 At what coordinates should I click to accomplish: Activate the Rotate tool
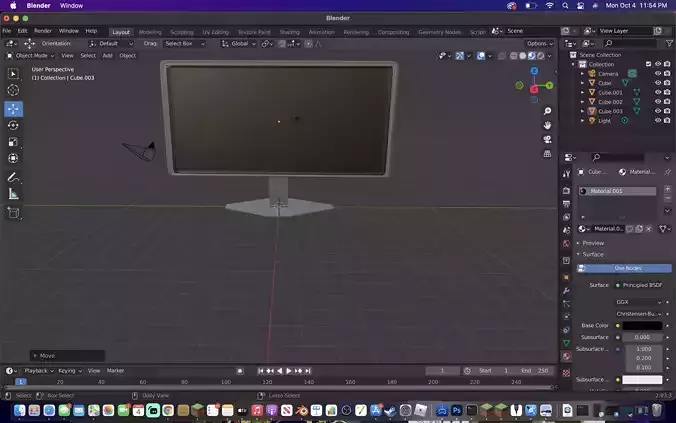(13, 125)
